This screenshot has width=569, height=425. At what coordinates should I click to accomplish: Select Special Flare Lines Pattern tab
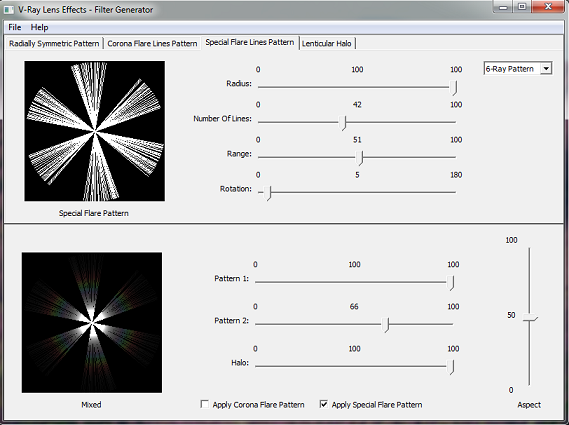coord(250,42)
